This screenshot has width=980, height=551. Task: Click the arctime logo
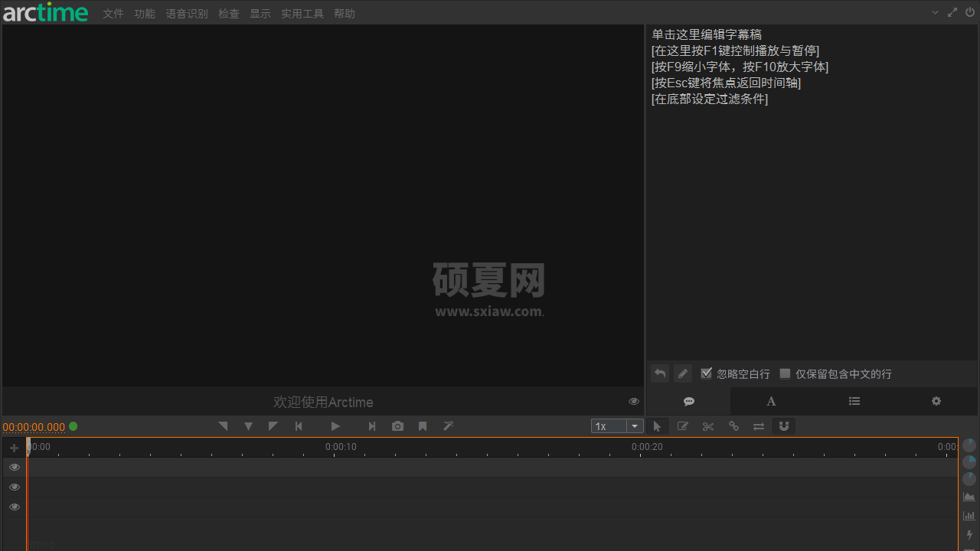45,12
